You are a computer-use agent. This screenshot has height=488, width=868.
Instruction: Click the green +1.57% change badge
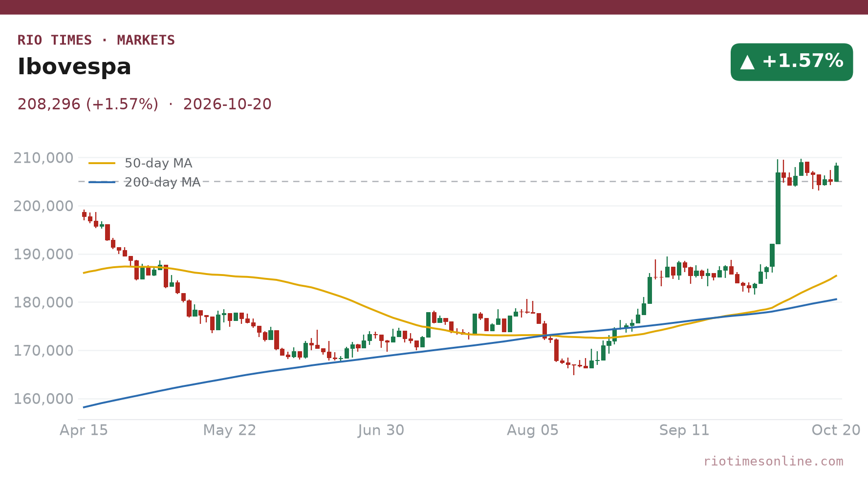[792, 62]
